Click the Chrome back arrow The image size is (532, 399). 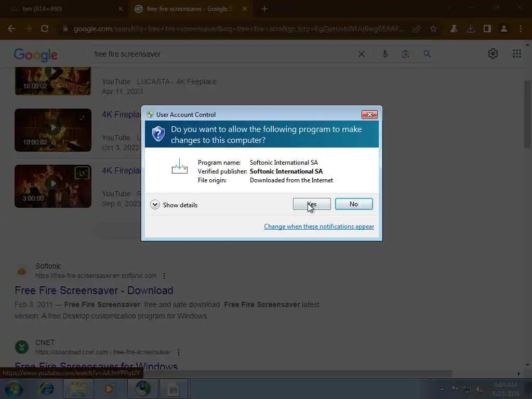point(11,29)
